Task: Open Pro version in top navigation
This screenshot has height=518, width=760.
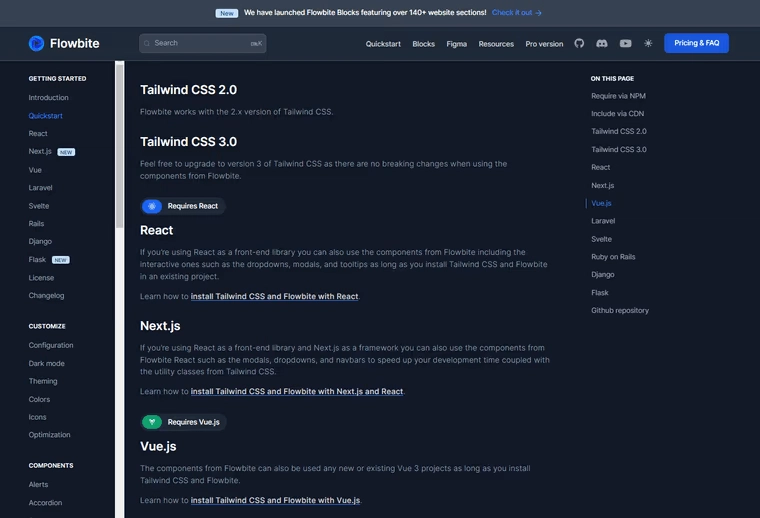Action: coord(544,44)
